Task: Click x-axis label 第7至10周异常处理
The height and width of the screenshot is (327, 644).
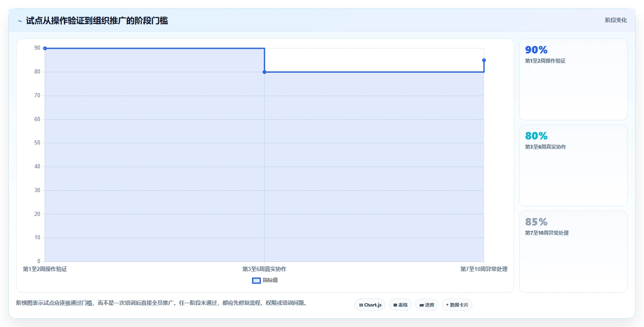Action: pos(484,269)
